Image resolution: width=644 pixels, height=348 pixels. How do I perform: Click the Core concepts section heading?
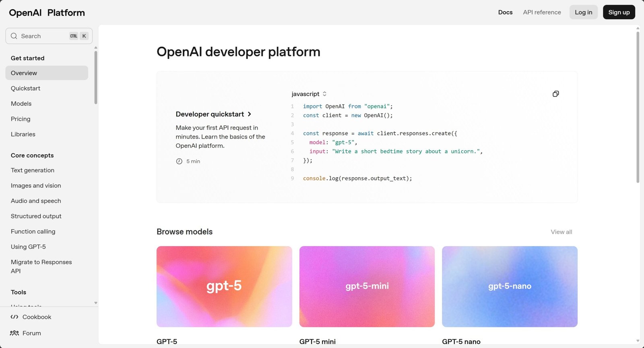tap(32, 155)
